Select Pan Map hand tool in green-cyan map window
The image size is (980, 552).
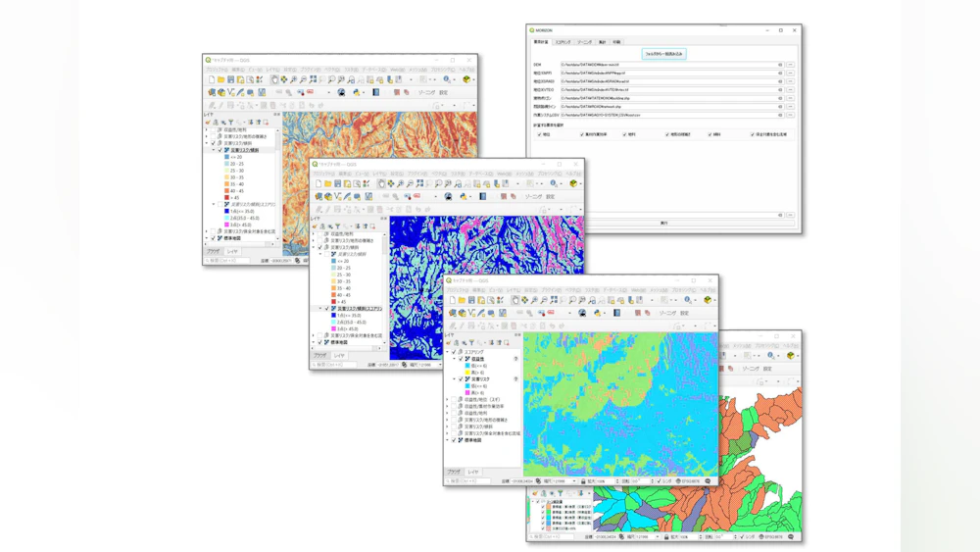pos(514,301)
